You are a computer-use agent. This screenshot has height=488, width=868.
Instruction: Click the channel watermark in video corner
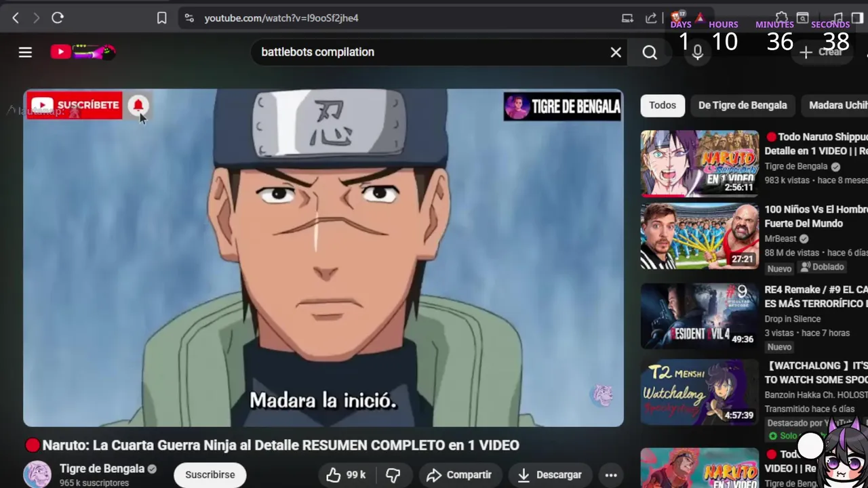click(601, 395)
